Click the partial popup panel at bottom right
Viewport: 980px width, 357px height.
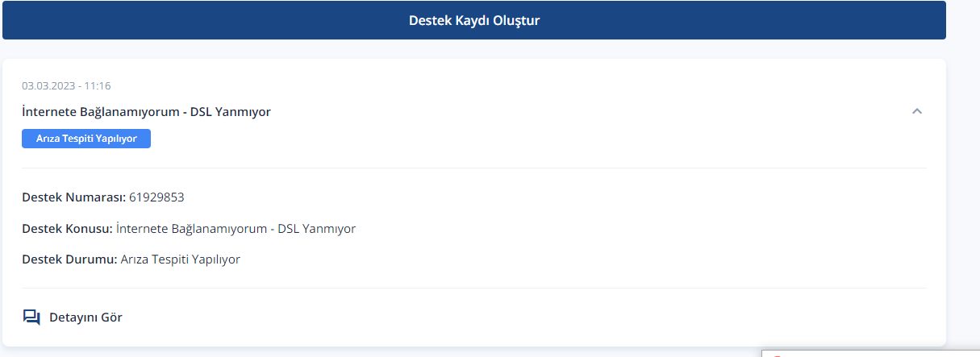[x=869, y=353]
